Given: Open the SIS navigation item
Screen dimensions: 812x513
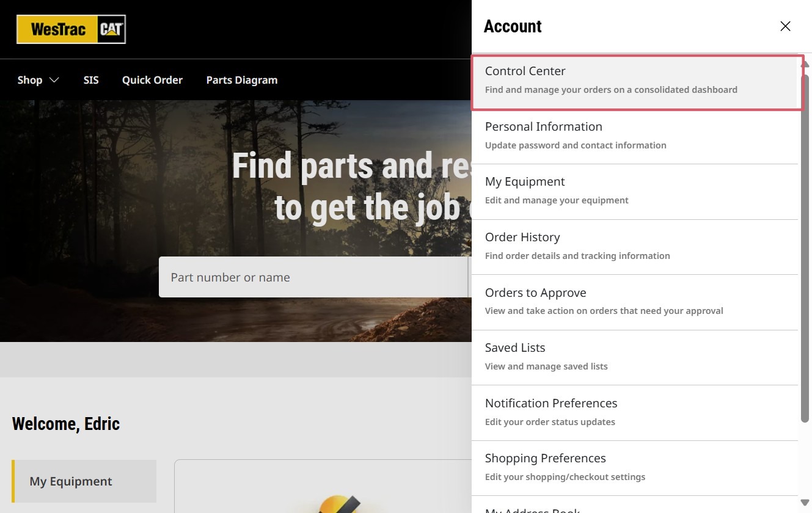Looking at the screenshot, I should point(91,80).
